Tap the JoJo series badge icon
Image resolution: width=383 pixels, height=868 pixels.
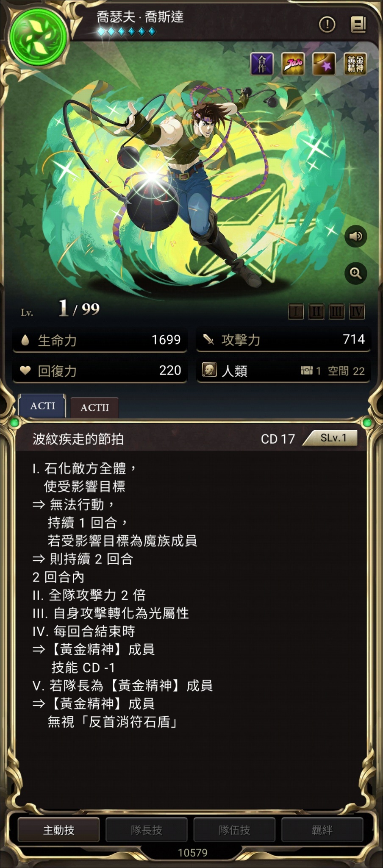[293, 64]
